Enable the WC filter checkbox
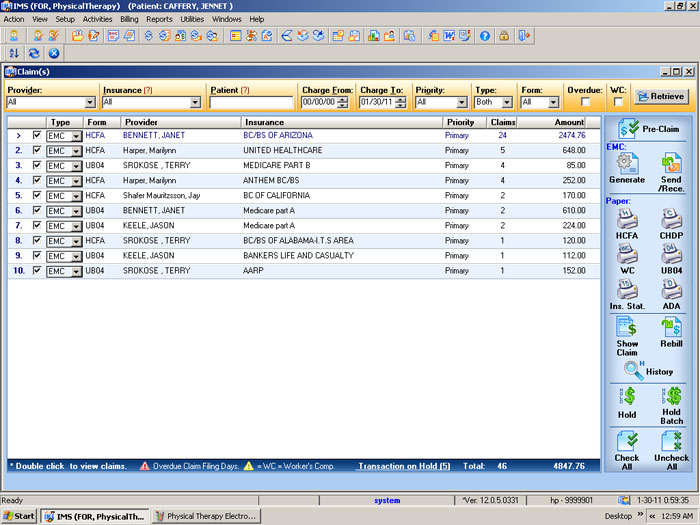Image resolution: width=700 pixels, height=525 pixels. tap(618, 102)
